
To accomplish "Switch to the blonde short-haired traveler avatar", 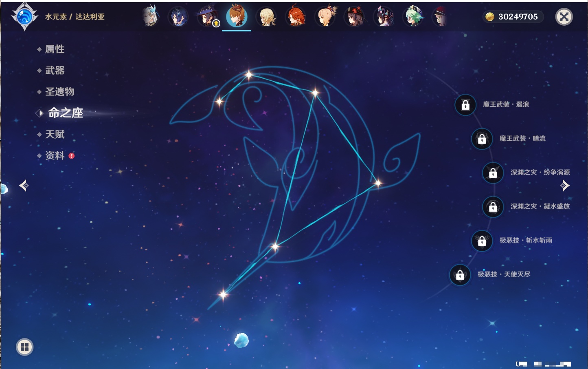I will pyautogui.click(x=266, y=17).
